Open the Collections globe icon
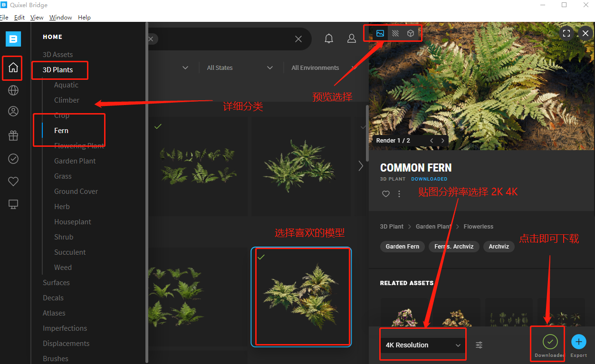 click(13, 90)
